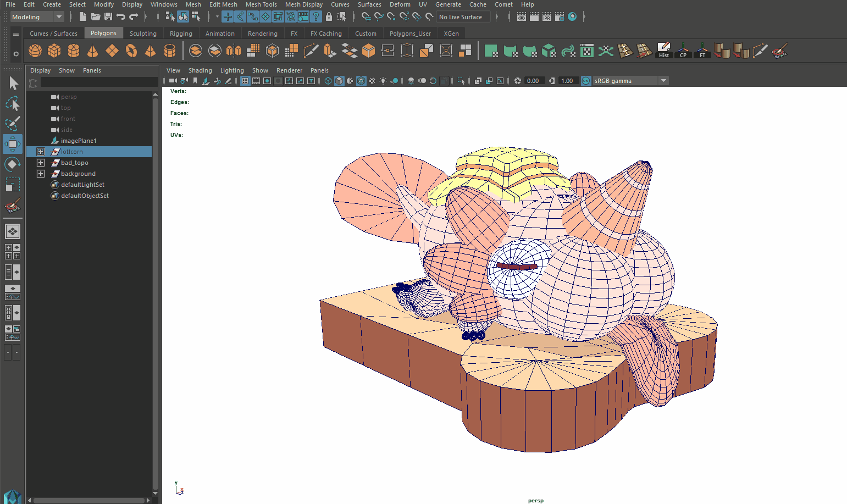Toggle textured display checker icon in viewport
The image size is (847, 504).
point(372,81)
